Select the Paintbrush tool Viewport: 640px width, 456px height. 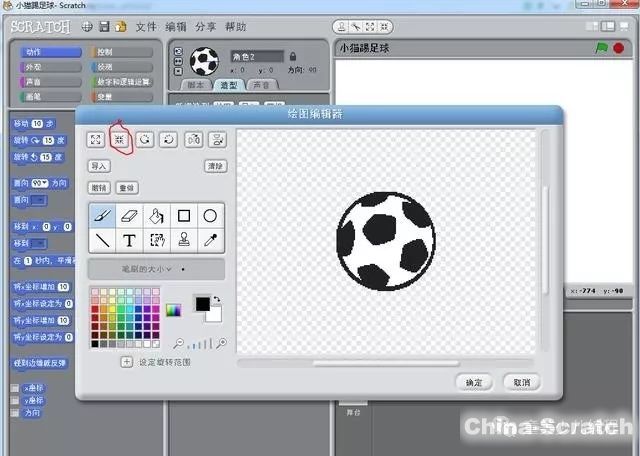(102, 215)
